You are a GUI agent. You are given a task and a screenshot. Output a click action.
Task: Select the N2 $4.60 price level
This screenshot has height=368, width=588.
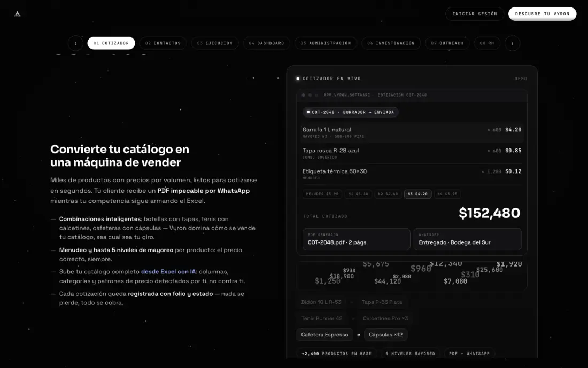388,194
